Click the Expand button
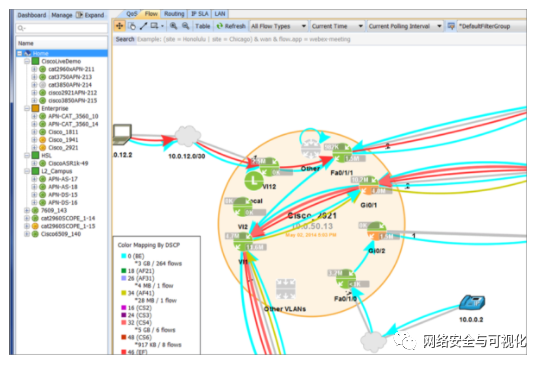The width and height of the screenshot is (544, 366). click(x=90, y=15)
